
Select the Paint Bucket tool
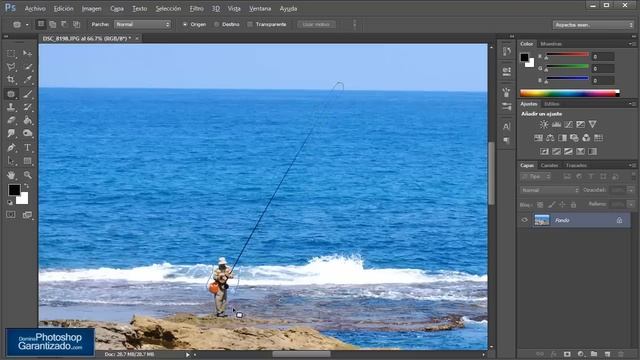27,120
